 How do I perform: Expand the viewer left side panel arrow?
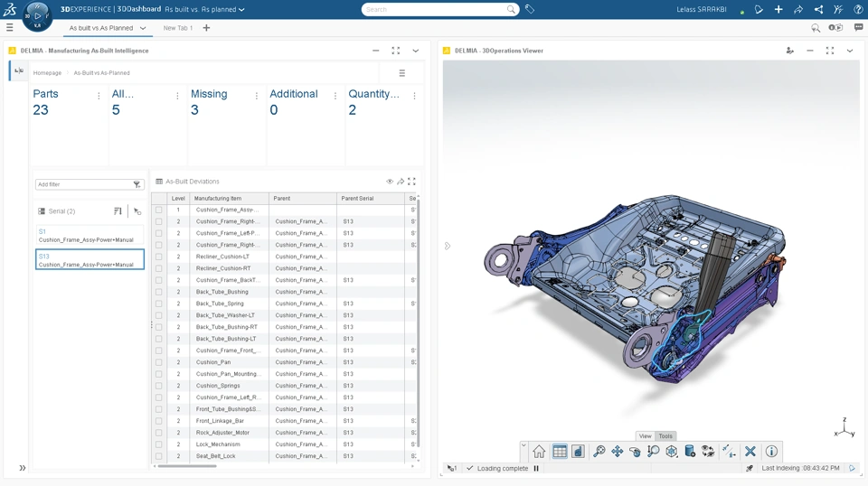448,246
